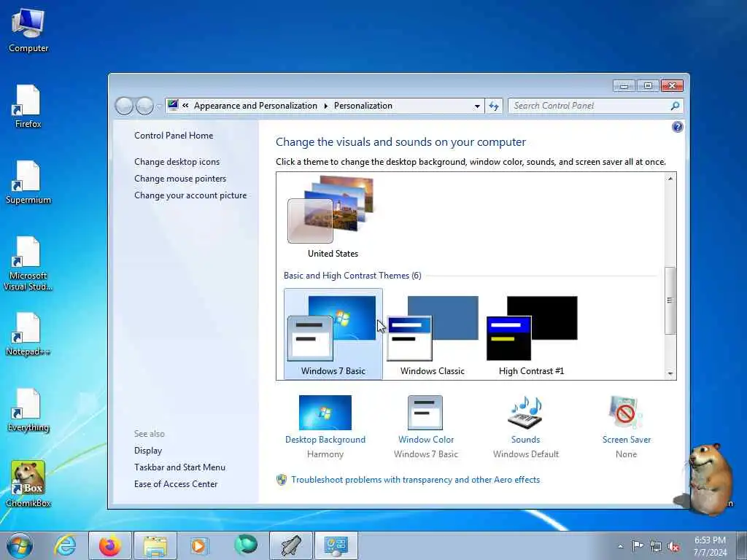Open Windows Media Player on taskbar
Image resolution: width=747 pixels, height=560 pixels.
point(199,545)
